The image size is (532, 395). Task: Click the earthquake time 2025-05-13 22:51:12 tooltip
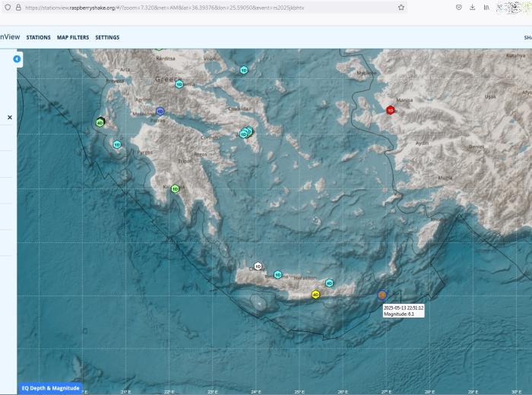[x=404, y=308]
